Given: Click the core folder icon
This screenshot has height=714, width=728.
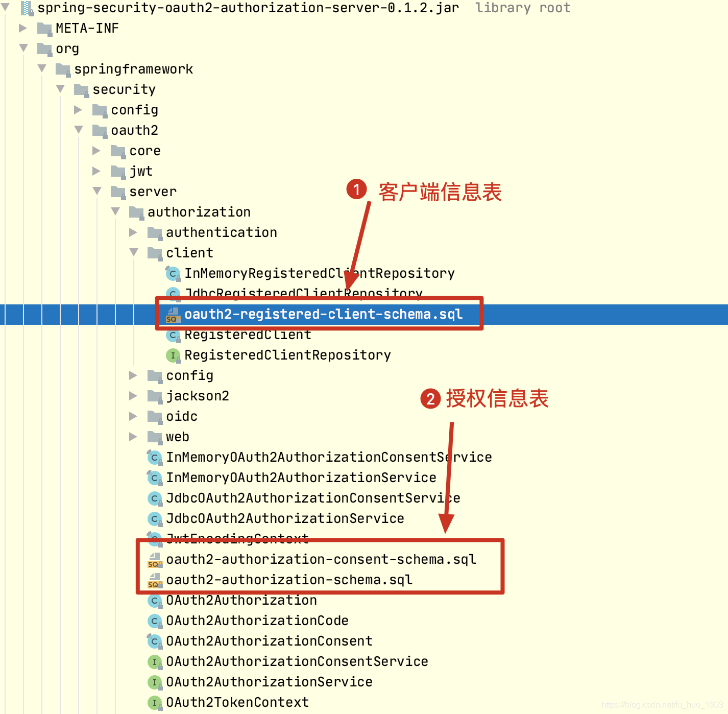Looking at the screenshot, I should pos(118,151).
